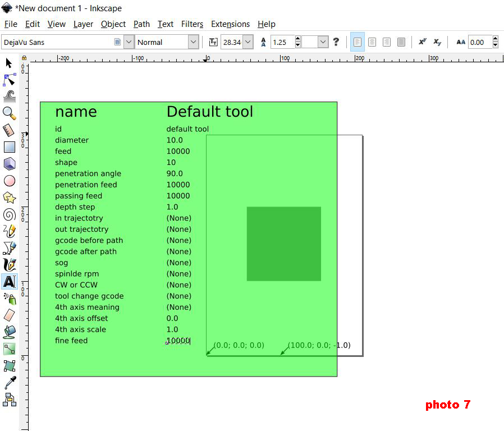504x431 pixels.
Task: Click the question mark icon
Action: pyautogui.click(x=336, y=42)
